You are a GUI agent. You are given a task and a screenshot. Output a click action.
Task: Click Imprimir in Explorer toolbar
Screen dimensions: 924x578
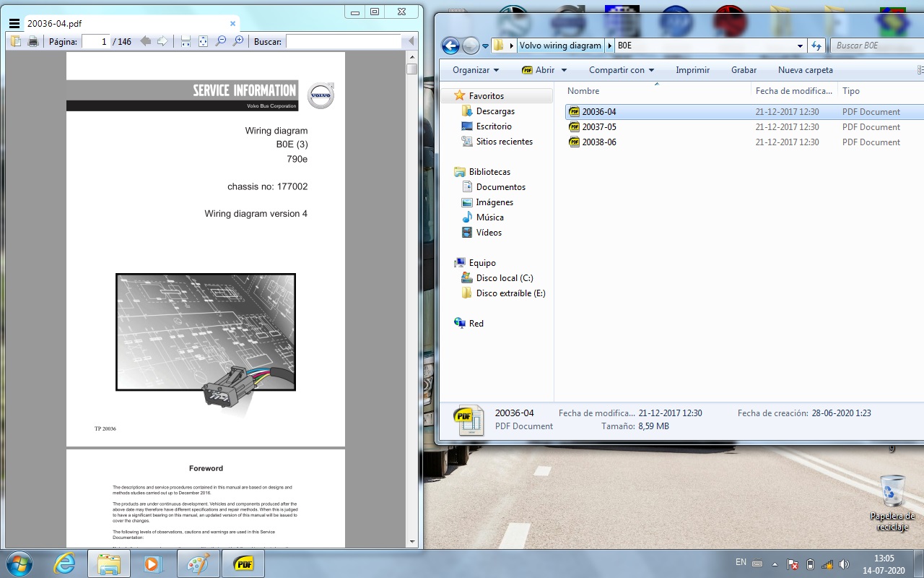(692, 70)
